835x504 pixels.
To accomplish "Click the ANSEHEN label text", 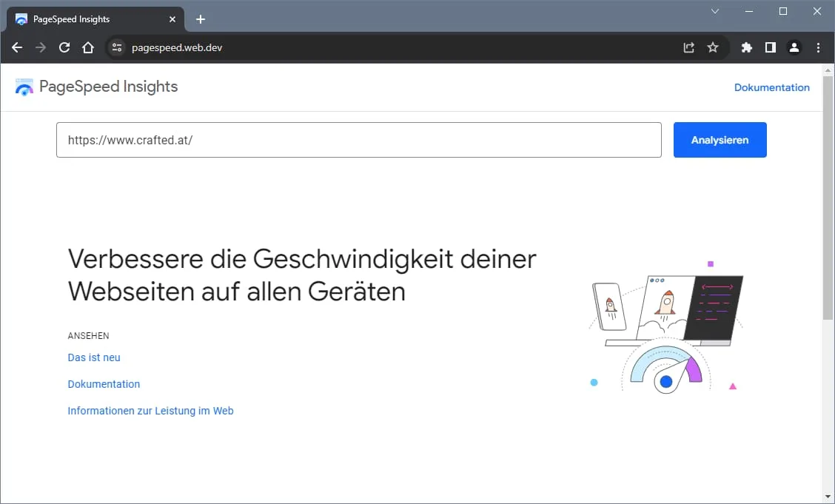I will click(88, 336).
